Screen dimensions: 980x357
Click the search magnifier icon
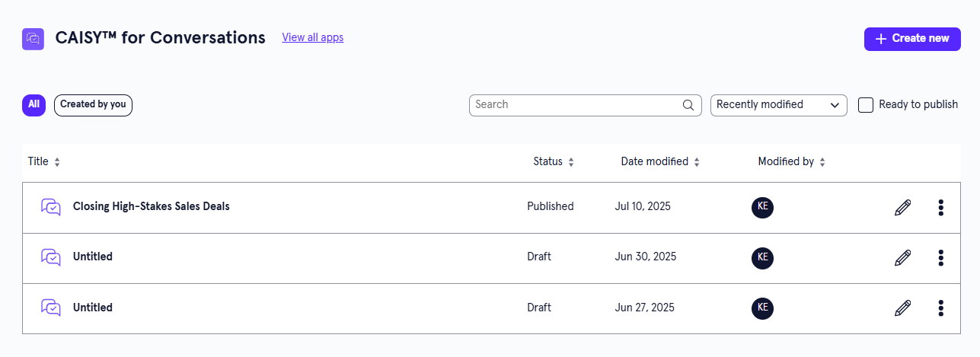(x=688, y=105)
